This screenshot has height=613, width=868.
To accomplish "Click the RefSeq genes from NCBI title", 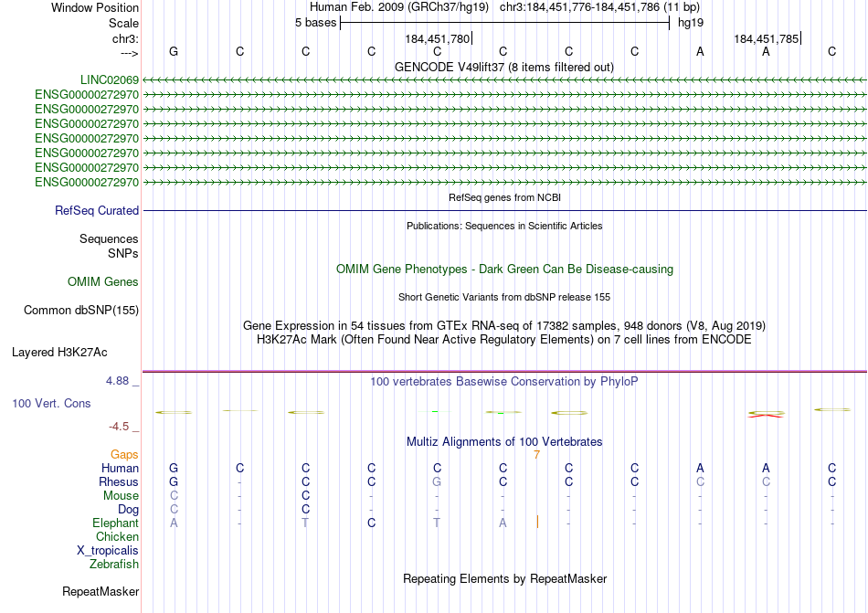I will (505, 197).
